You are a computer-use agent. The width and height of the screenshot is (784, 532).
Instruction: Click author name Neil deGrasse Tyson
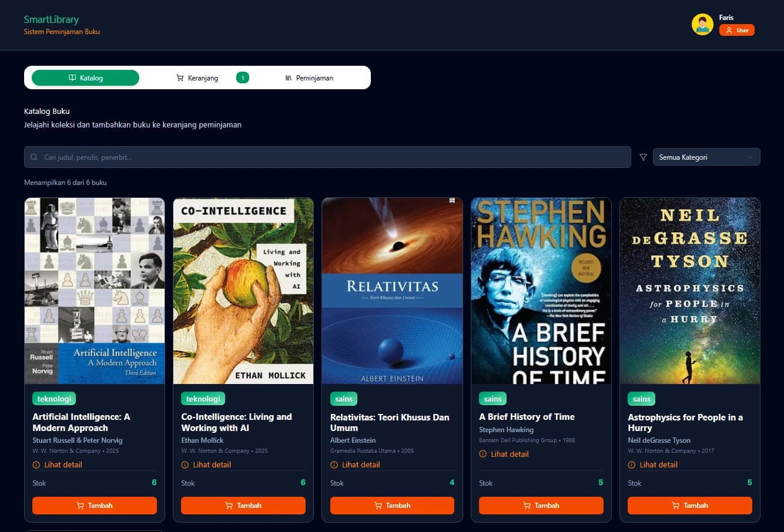[x=659, y=440]
